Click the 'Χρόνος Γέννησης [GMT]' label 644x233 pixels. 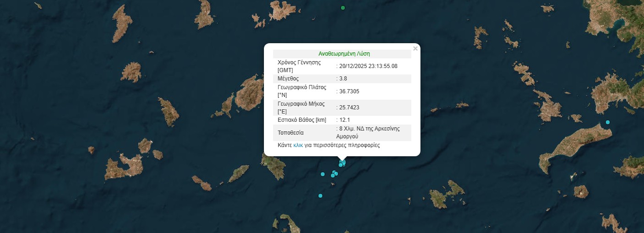tap(299, 66)
